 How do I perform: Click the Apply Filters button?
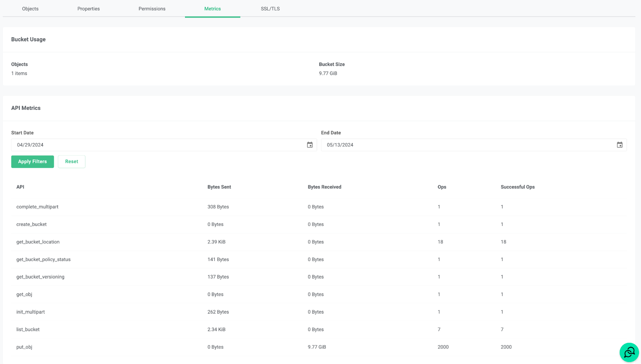point(32,161)
